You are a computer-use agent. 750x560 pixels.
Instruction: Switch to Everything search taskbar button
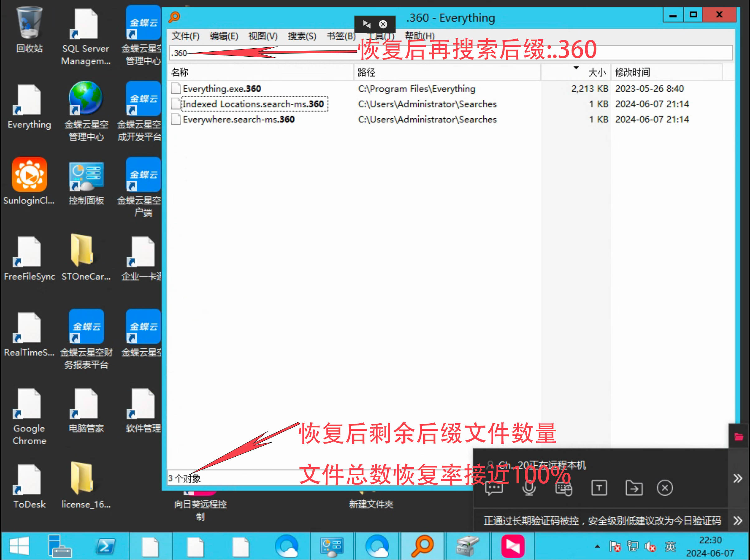point(422,546)
